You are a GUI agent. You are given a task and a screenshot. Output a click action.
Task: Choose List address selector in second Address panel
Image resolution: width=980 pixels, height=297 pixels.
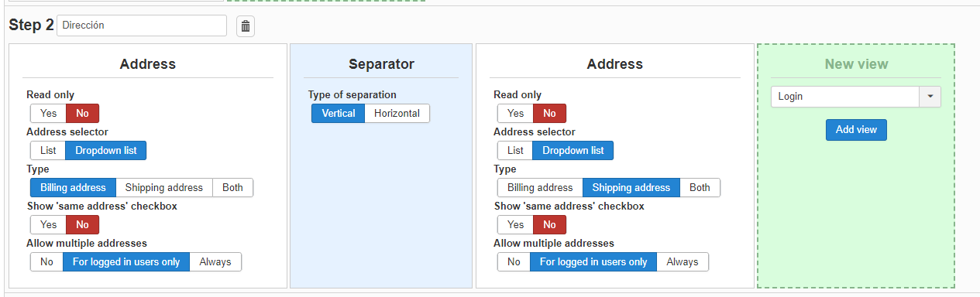click(x=515, y=151)
